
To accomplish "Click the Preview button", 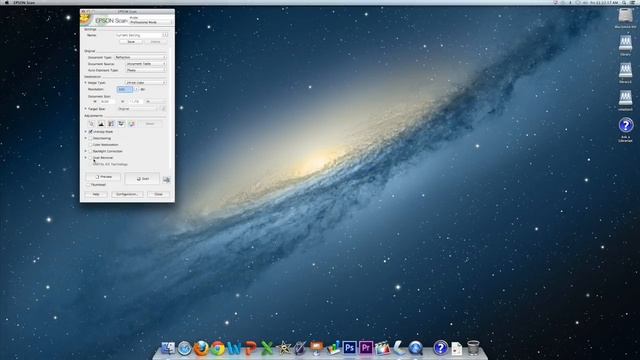I will (103, 177).
